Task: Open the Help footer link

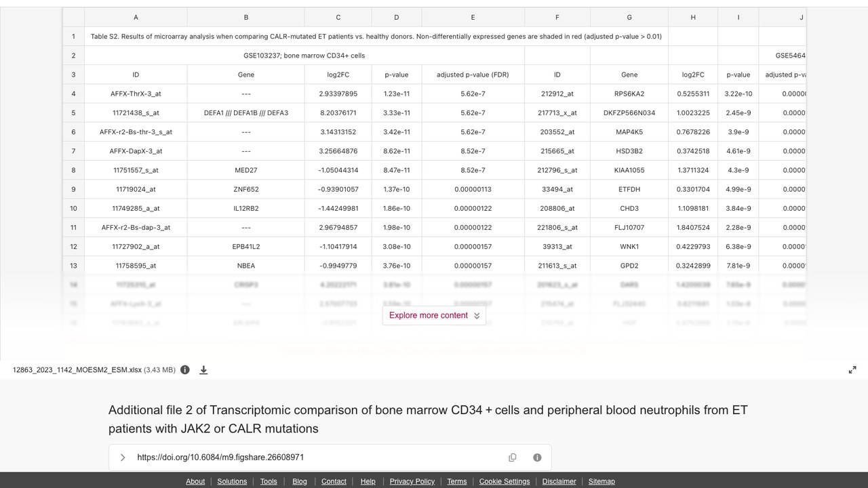Action: tap(368, 481)
